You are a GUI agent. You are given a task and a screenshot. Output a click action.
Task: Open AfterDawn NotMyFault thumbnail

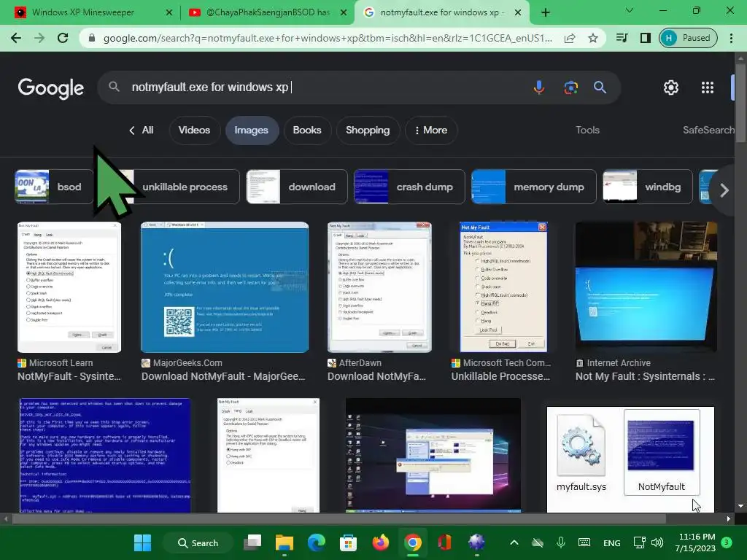pyautogui.click(x=379, y=287)
